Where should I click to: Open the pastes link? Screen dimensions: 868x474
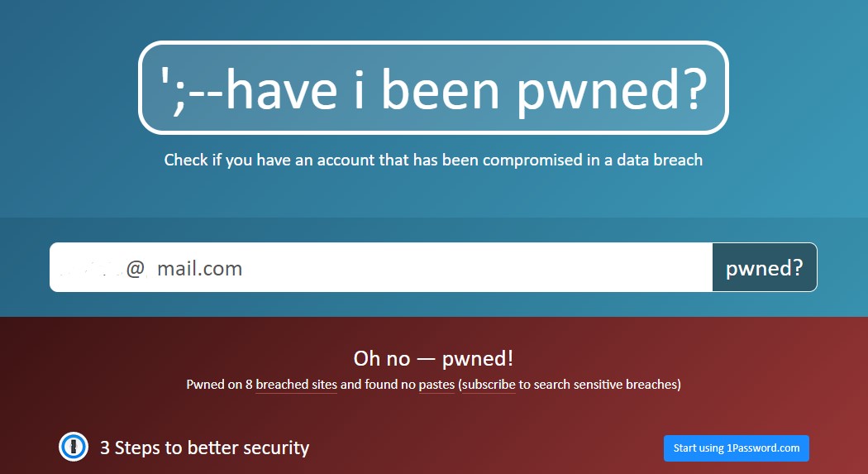pos(436,385)
